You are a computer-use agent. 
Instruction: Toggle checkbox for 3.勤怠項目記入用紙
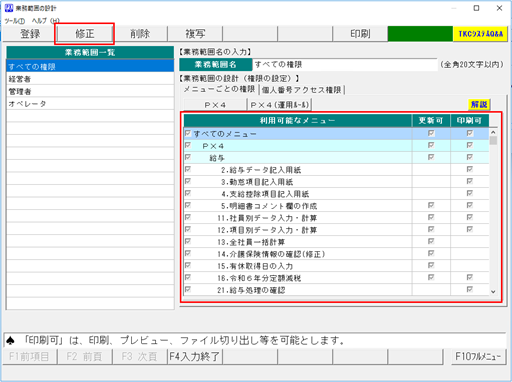tap(188, 181)
